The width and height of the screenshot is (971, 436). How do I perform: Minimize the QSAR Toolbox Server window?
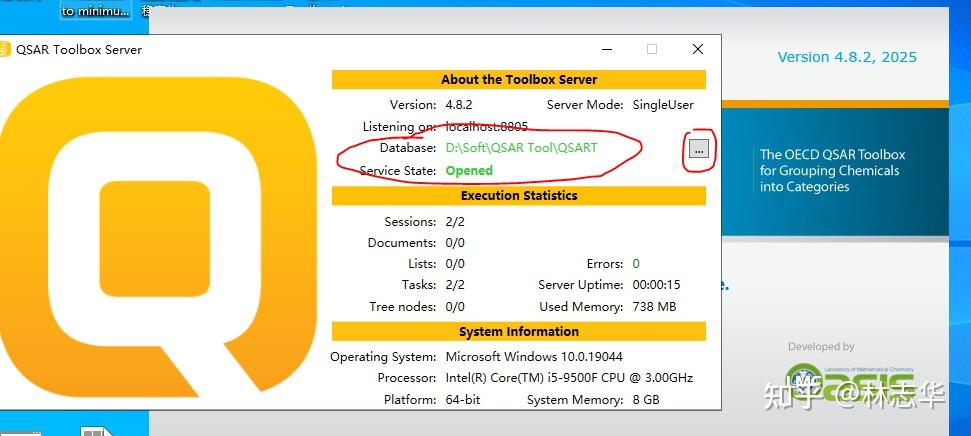click(x=606, y=49)
